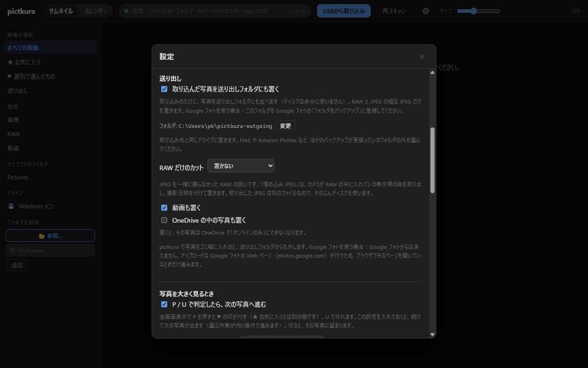588x368 pixels.
Task: Select RAW under 種類 in the sidebar
Action: pyautogui.click(x=50, y=134)
